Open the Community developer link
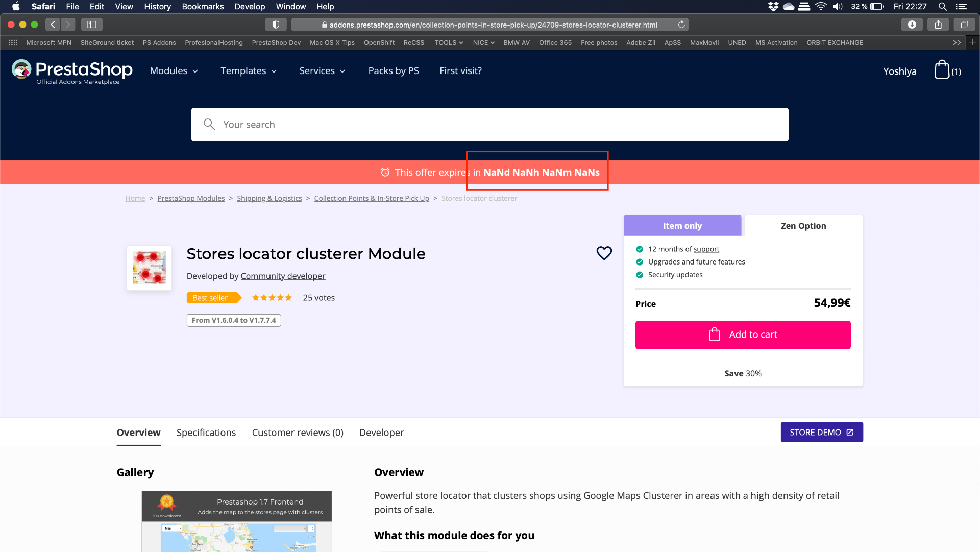The width and height of the screenshot is (980, 552). 283,276
